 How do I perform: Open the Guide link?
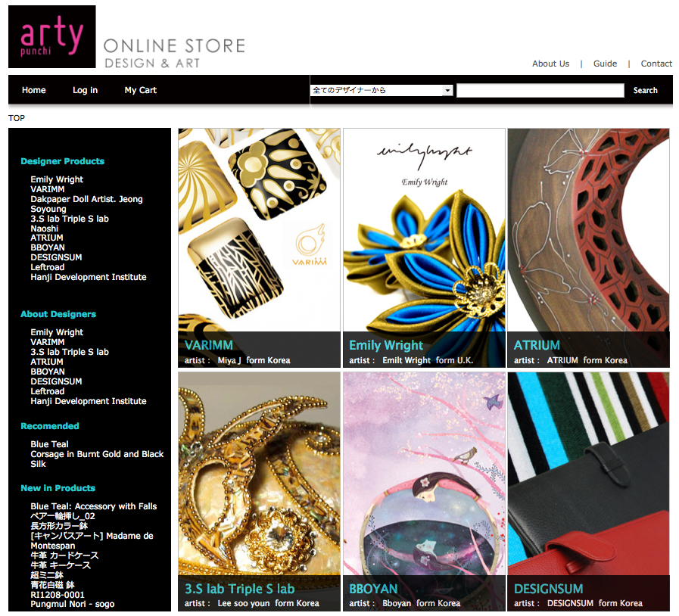[605, 64]
